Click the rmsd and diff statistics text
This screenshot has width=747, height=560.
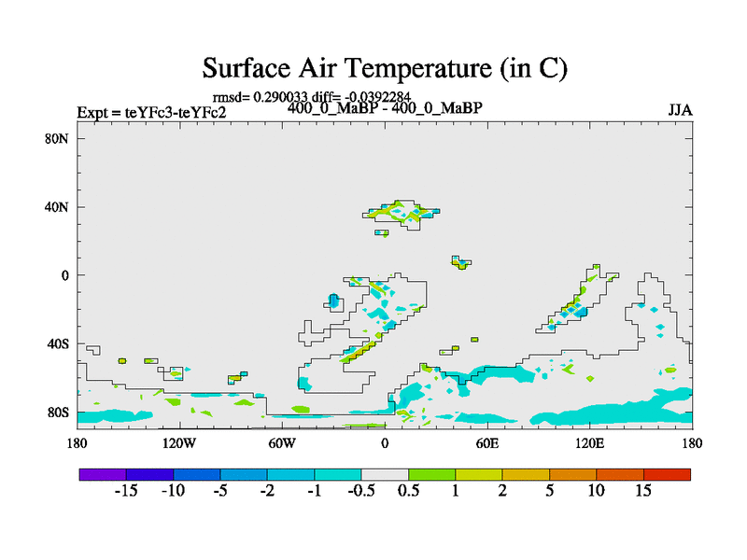(x=312, y=96)
